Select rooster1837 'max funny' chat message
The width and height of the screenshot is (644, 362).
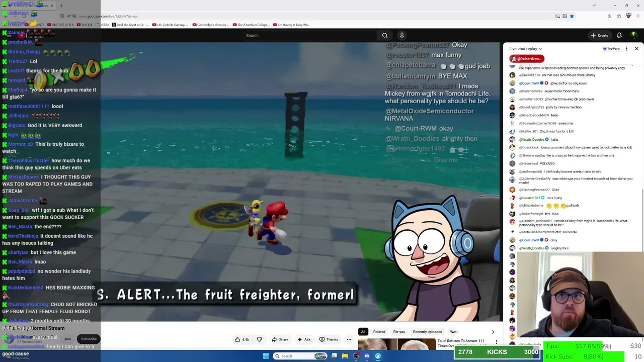tap(536, 198)
